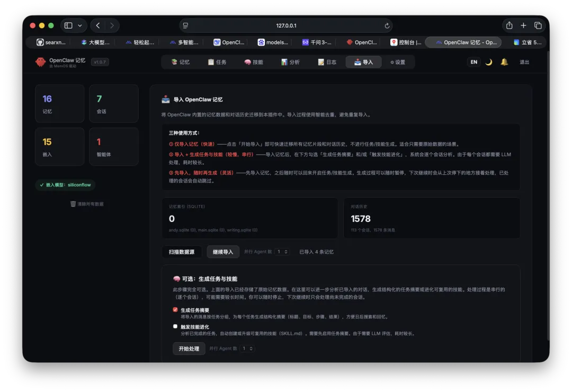Open a new tab with plus icon
Viewport: 572px width, 392px height.
523,25
